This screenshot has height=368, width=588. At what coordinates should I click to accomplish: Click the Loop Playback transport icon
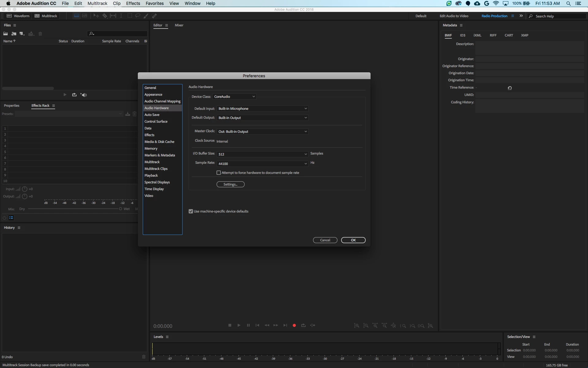pyautogui.click(x=303, y=325)
